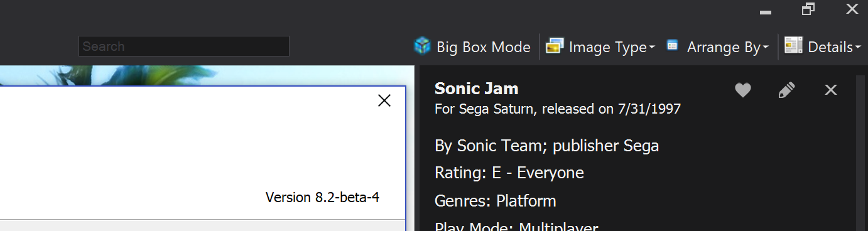Screen dimensions: 868x231
Task: Open the Image Type dropdown
Action: tap(600, 46)
